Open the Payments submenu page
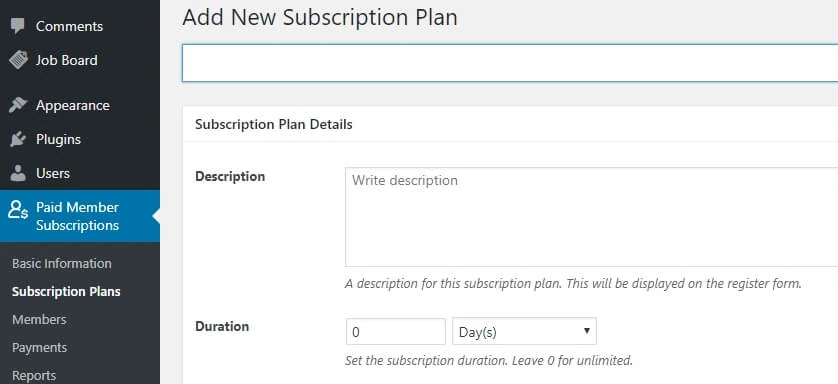 click(40, 348)
